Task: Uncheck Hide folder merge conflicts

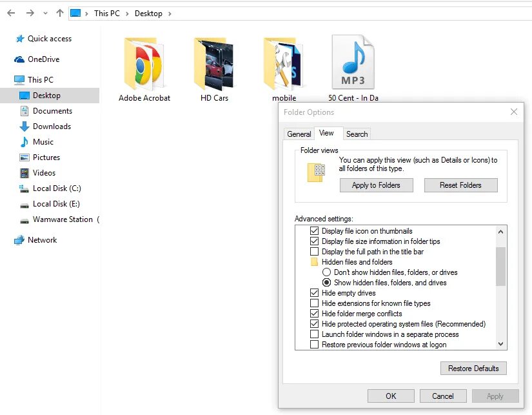Action: [314, 314]
